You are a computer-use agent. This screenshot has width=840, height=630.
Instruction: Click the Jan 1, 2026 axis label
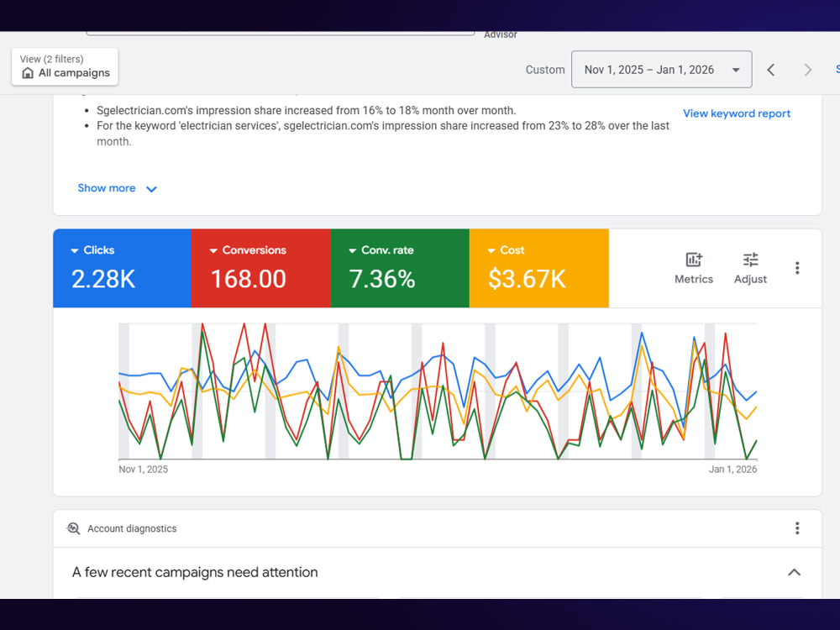(732, 470)
